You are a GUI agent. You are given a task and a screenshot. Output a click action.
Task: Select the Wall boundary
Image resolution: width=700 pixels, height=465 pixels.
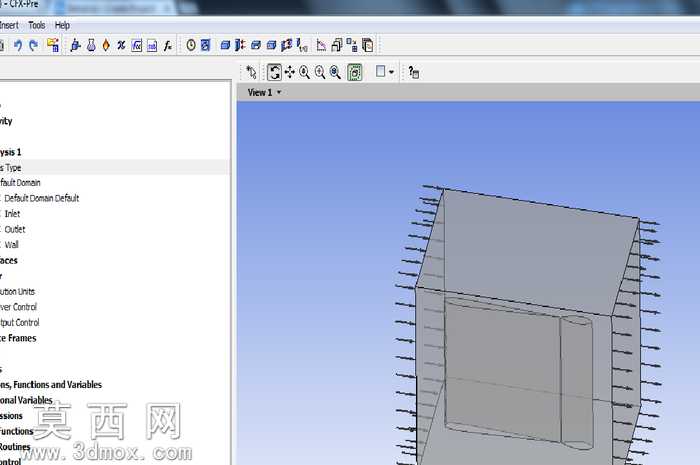[x=12, y=245]
